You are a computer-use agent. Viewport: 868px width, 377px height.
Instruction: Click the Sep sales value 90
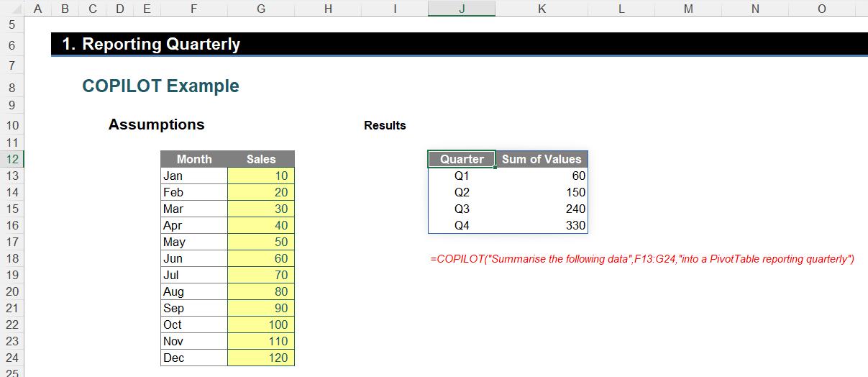point(261,308)
